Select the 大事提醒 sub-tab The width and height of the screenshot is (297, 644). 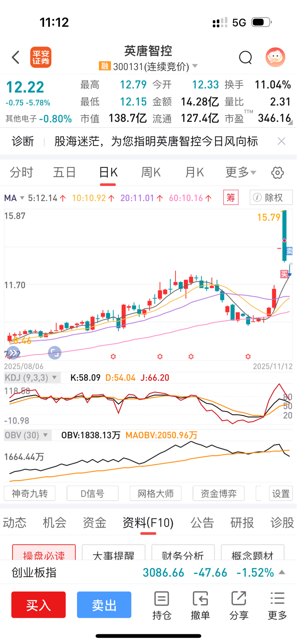coord(114,553)
